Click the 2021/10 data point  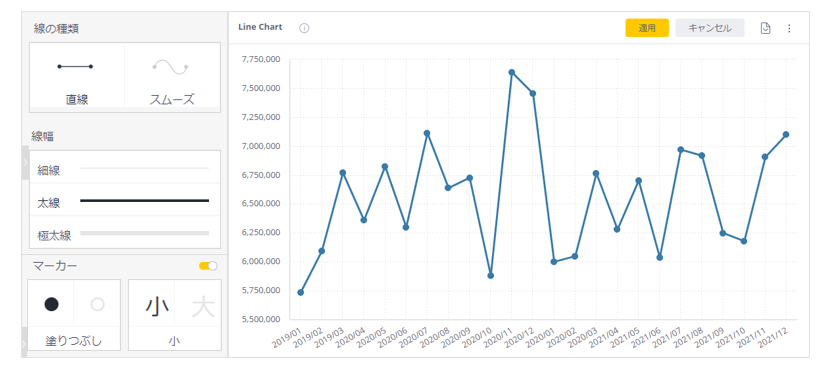point(744,241)
